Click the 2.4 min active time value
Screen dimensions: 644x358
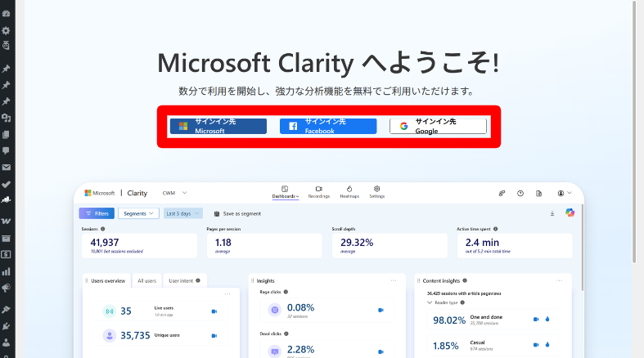tap(482, 243)
